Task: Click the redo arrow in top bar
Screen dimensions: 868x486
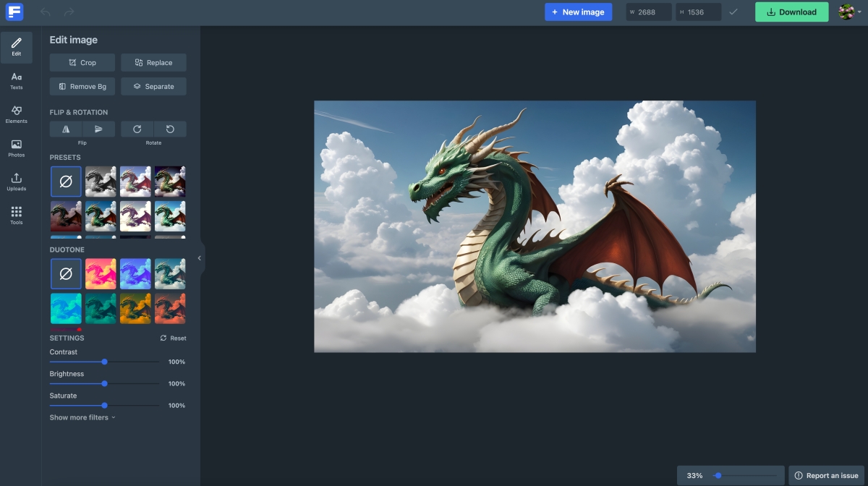Action: (x=69, y=12)
